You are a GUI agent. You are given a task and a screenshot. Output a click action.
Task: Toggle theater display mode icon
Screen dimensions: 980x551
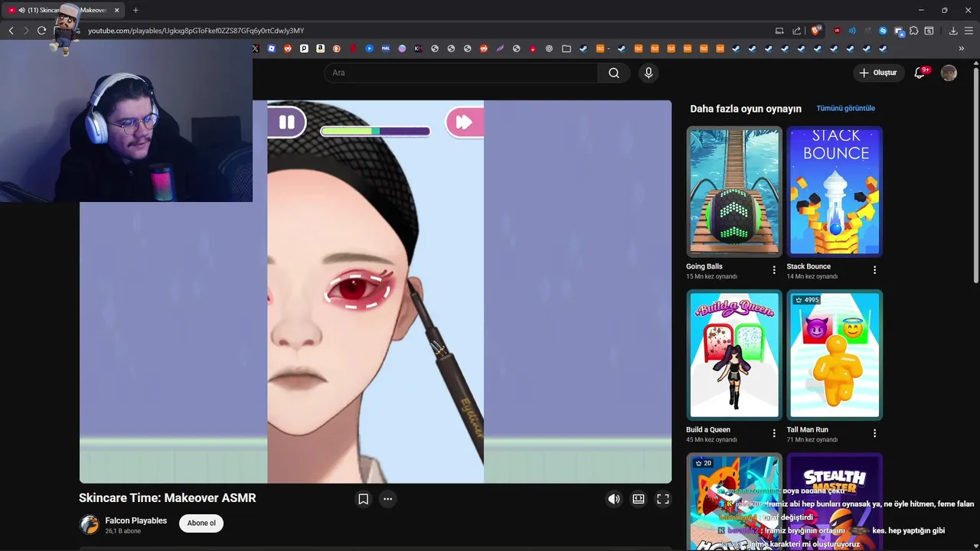coord(639,499)
